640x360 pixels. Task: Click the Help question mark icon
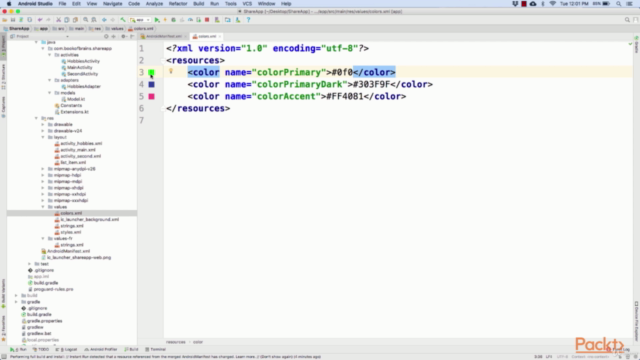(248, 20)
